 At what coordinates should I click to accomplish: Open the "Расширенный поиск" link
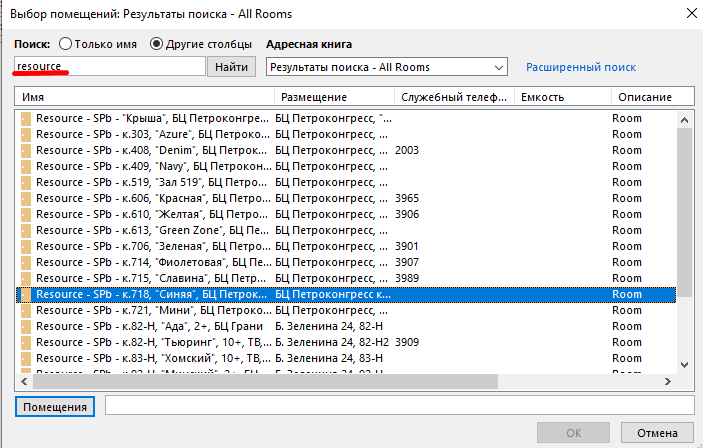pos(580,67)
